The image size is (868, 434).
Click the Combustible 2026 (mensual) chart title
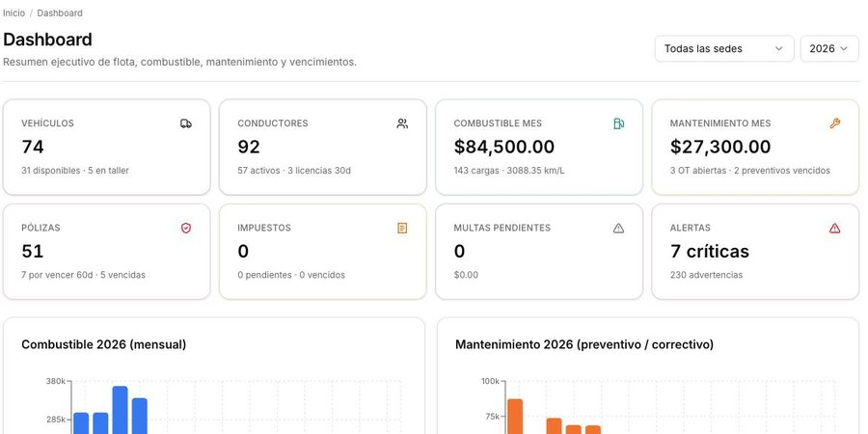tap(103, 344)
